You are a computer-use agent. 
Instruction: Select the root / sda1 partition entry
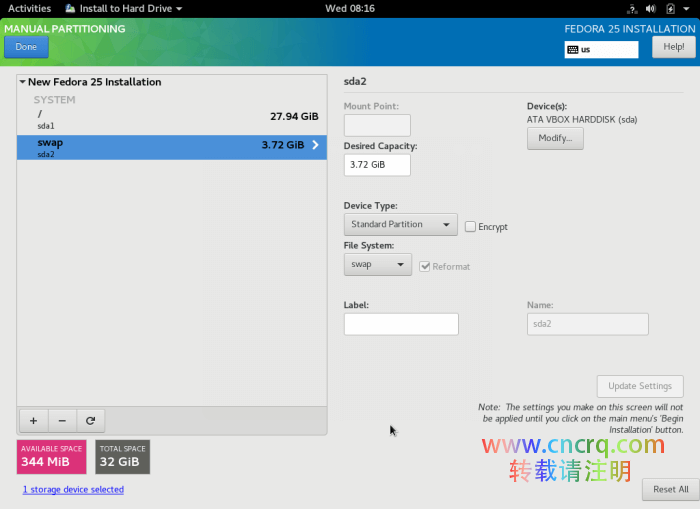point(171,119)
